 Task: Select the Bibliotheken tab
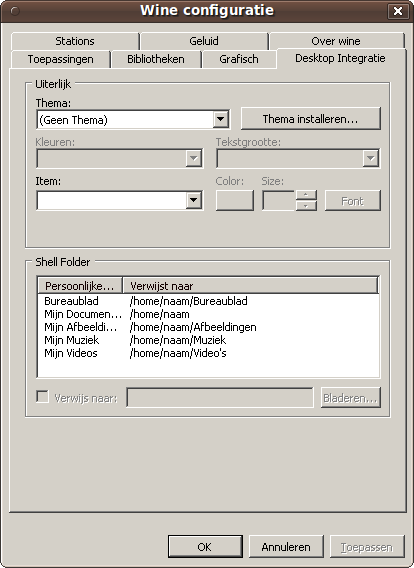156,59
